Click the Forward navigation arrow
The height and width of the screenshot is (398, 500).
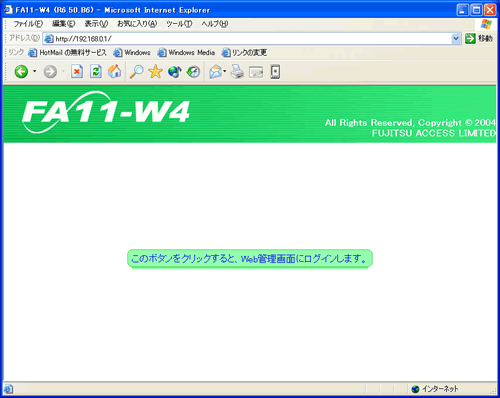click(50, 72)
